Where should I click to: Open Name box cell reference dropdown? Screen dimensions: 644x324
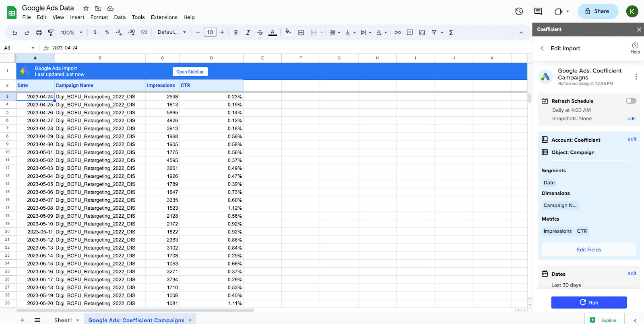(x=33, y=48)
